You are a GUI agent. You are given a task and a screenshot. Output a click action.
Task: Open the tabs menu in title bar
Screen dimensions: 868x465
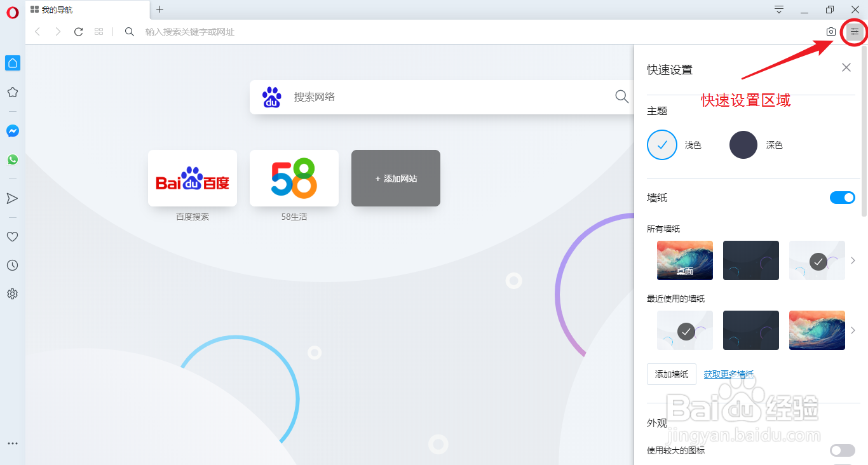[779, 10]
